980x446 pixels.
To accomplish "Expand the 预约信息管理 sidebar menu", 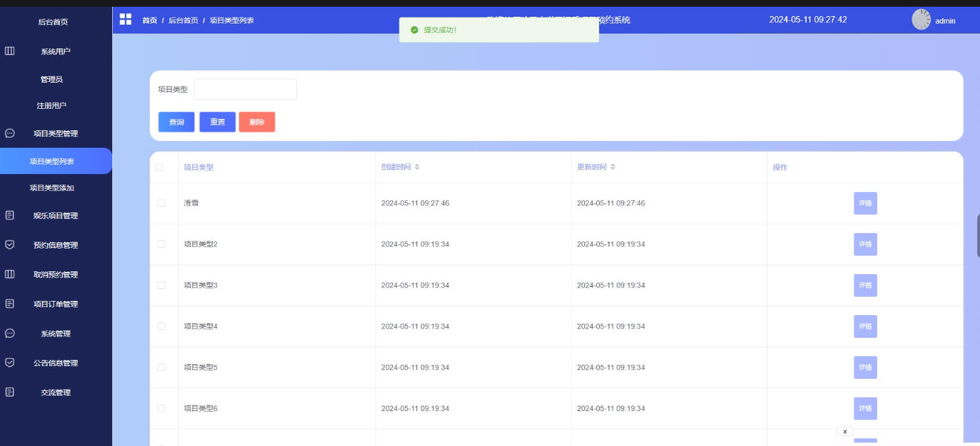I will (x=56, y=245).
